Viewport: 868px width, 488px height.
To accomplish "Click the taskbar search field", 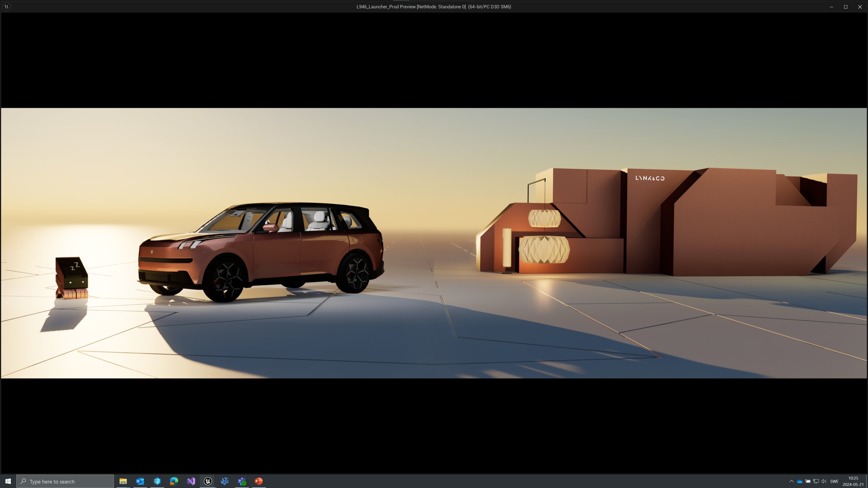I will point(65,481).
